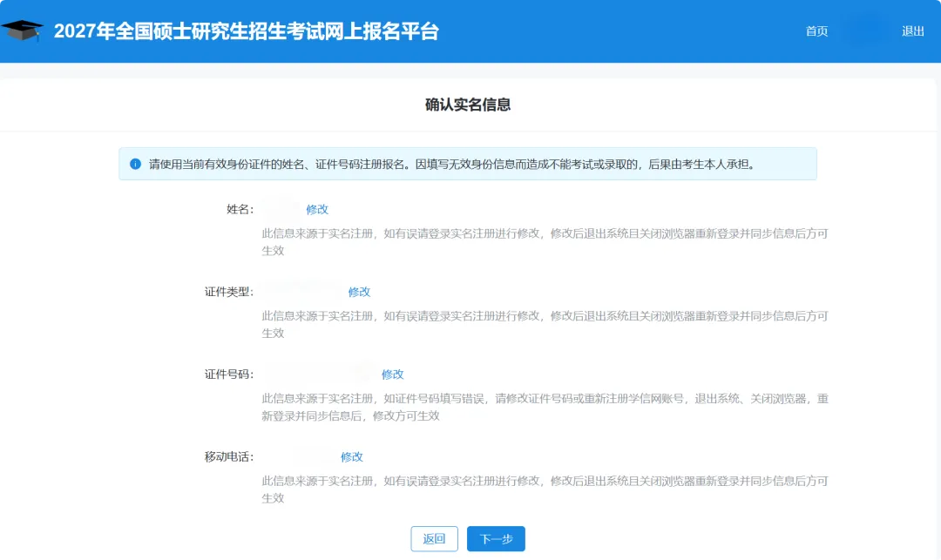
Task: Click the 姓名 field label
Action: click(x=240, y=209)
